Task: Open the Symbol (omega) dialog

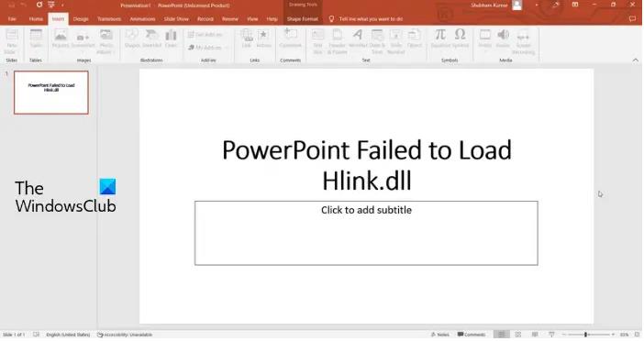Action: (x=460, y=39)
